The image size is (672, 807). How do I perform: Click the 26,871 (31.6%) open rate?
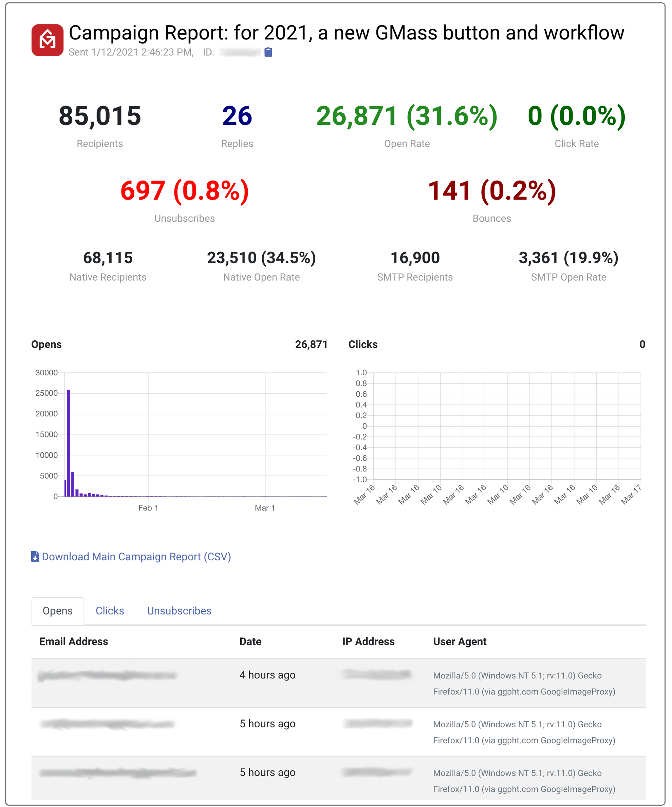tap(407, 116)
